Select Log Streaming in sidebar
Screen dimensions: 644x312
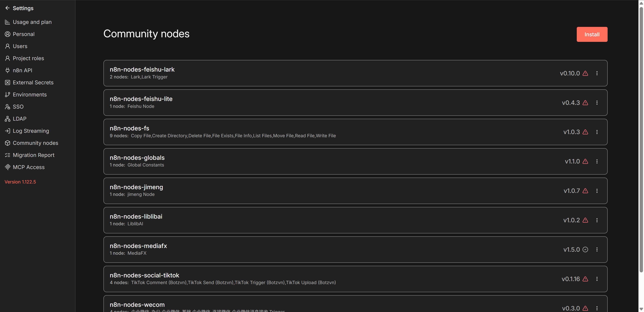click(x=31, y=131)
